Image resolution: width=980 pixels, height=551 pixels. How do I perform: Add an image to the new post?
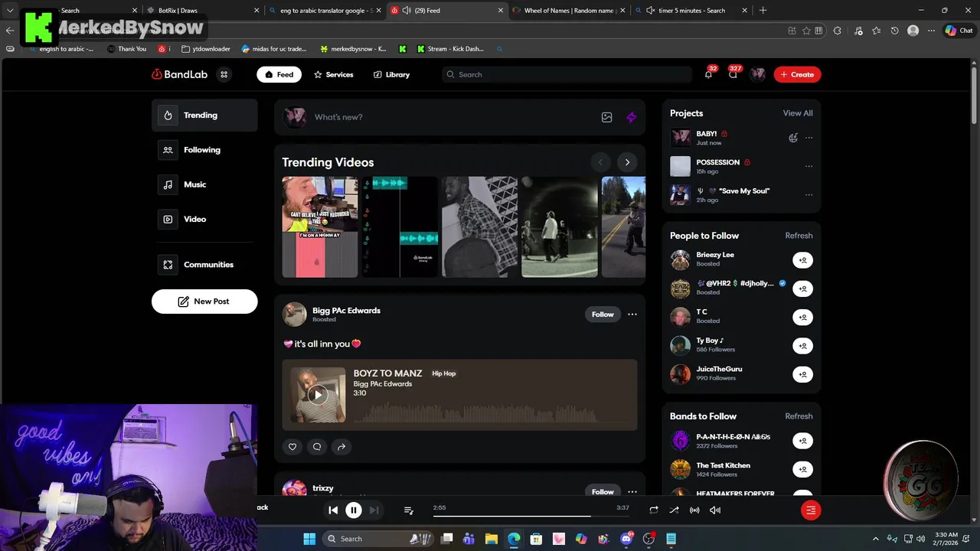click(x=606, y=117)
